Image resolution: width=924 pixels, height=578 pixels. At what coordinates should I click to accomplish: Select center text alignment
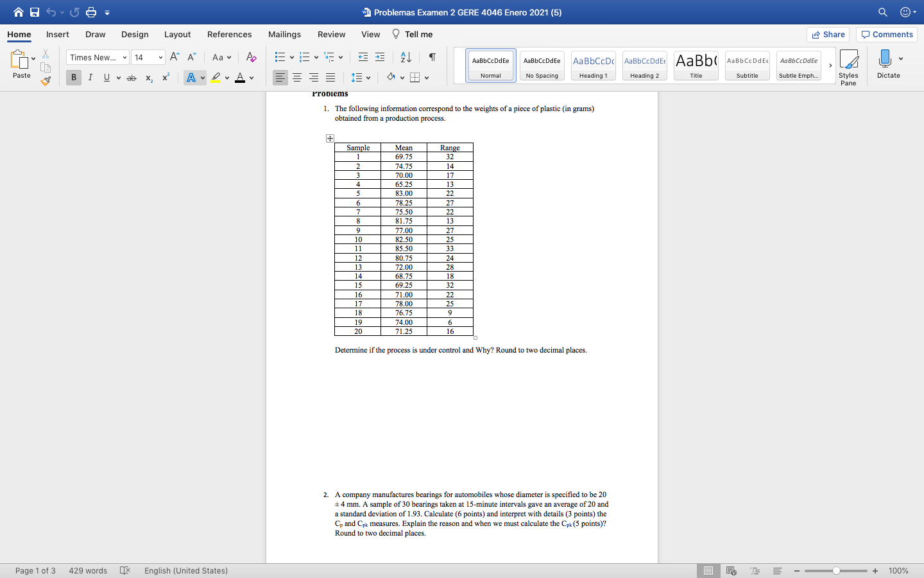(x=296, y=78)
